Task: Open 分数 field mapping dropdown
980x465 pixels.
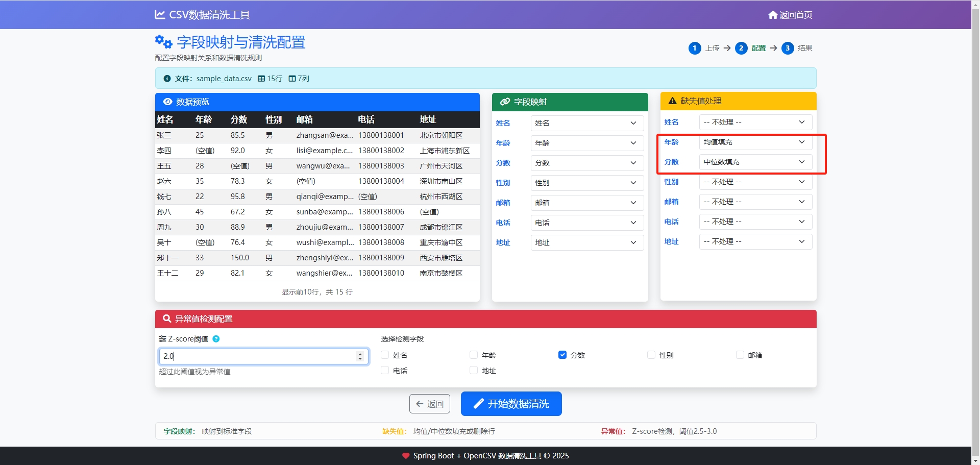Action: point(587,163)
